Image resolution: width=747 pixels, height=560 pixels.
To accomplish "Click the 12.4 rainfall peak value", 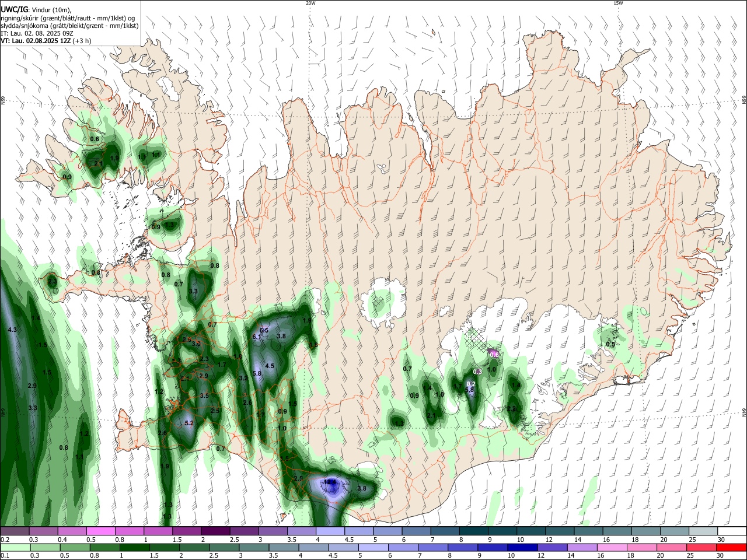I will click(330, 482).
